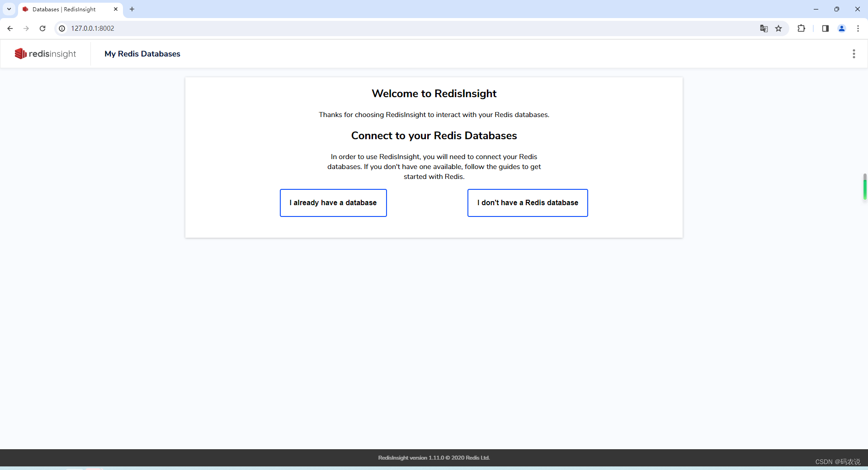Go forward in browser history
The image size is (868, 470).
click(x=26, y=28)
